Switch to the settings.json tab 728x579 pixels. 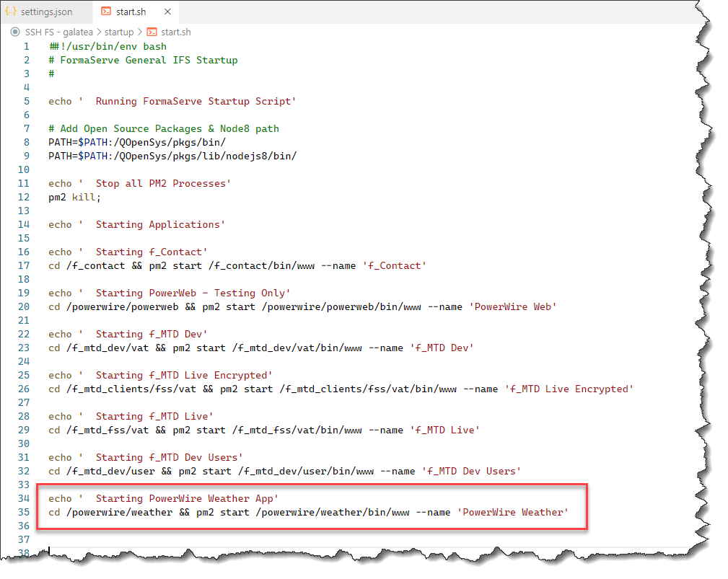[x=46, y=12]
